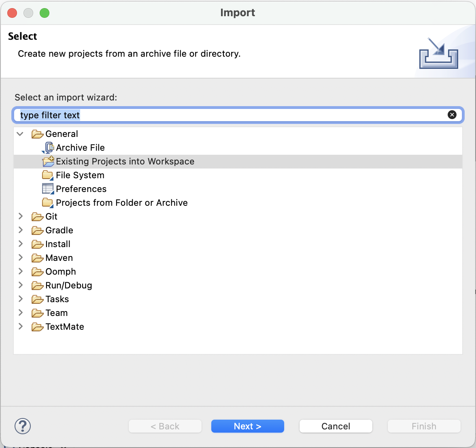
Task: Click the Maven category folder icon
Action: (37, 258)
